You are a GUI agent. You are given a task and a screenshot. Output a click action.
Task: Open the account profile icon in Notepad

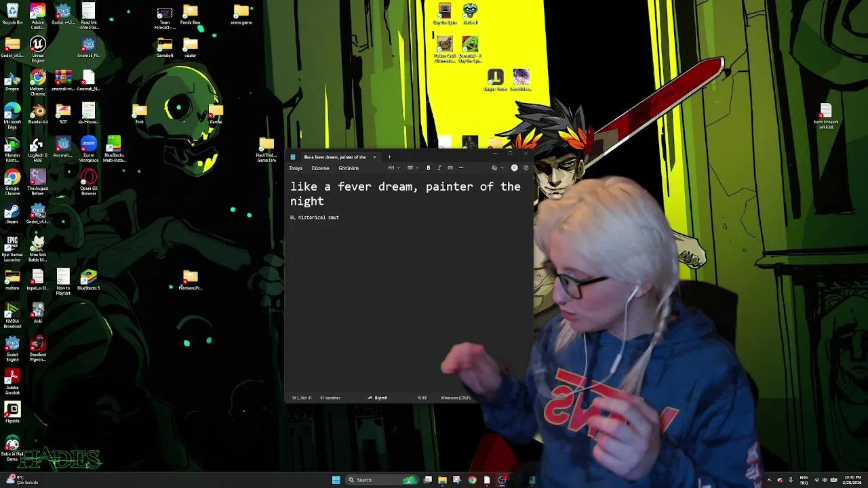point(514,168)
